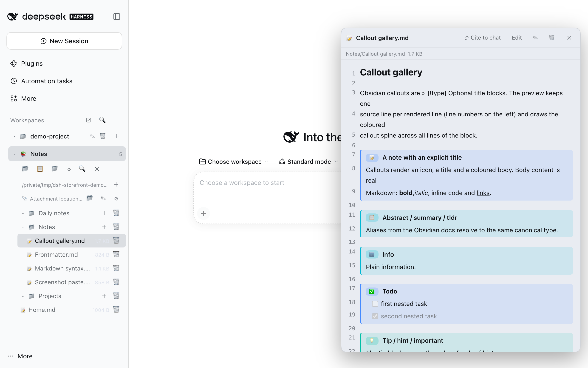Rename demo-project with the pencil icon

92,136
